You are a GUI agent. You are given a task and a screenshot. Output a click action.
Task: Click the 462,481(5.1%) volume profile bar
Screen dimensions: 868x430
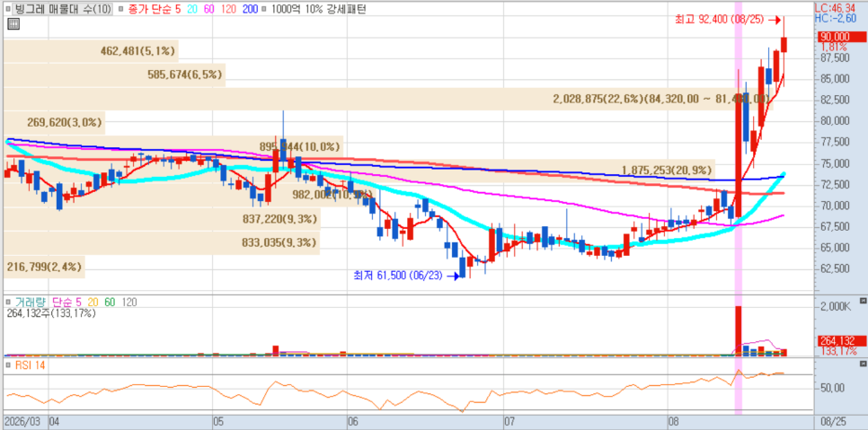pos(92,51)
